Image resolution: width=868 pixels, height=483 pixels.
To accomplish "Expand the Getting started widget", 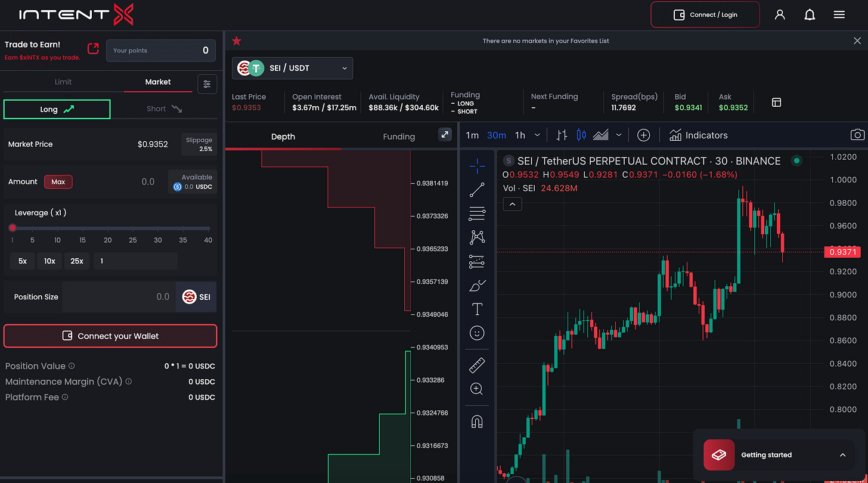I will [842, 455].
